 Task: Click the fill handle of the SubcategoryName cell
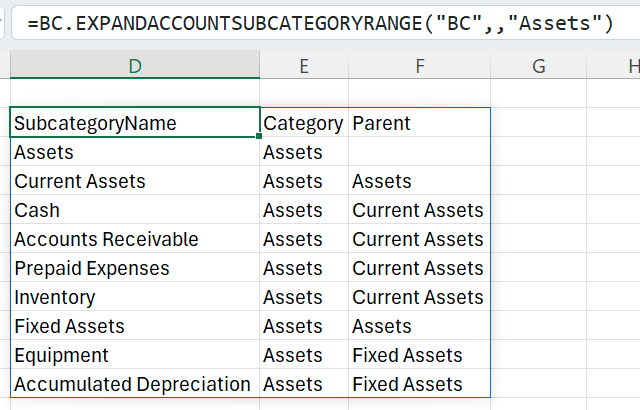pos(259,136)
